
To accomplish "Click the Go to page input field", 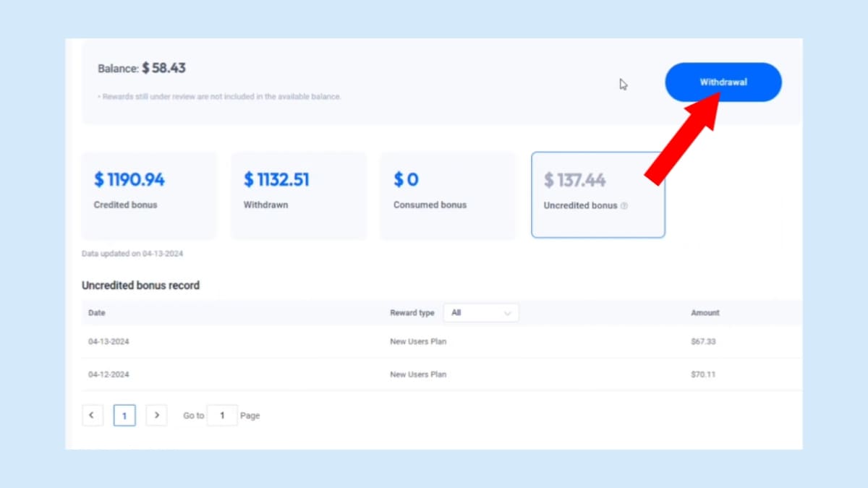I will coord(222,416).
